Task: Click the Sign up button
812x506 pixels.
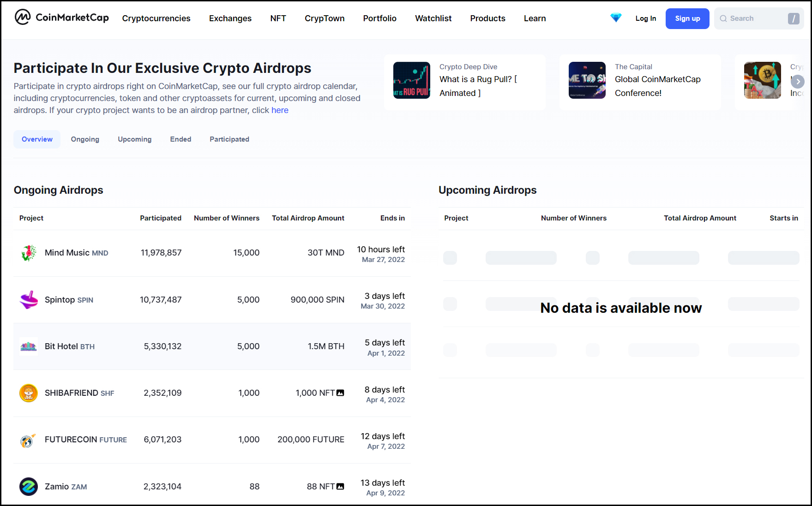Action: pos(687,18)
